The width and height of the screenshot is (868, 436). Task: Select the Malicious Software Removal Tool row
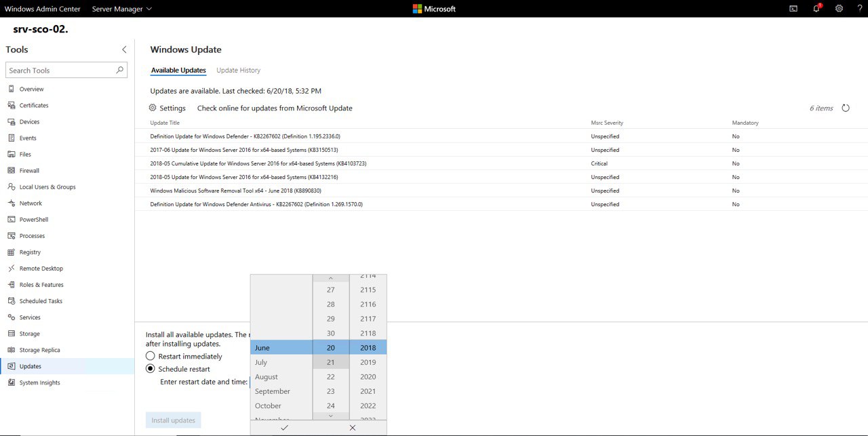[x=501, y=191]
